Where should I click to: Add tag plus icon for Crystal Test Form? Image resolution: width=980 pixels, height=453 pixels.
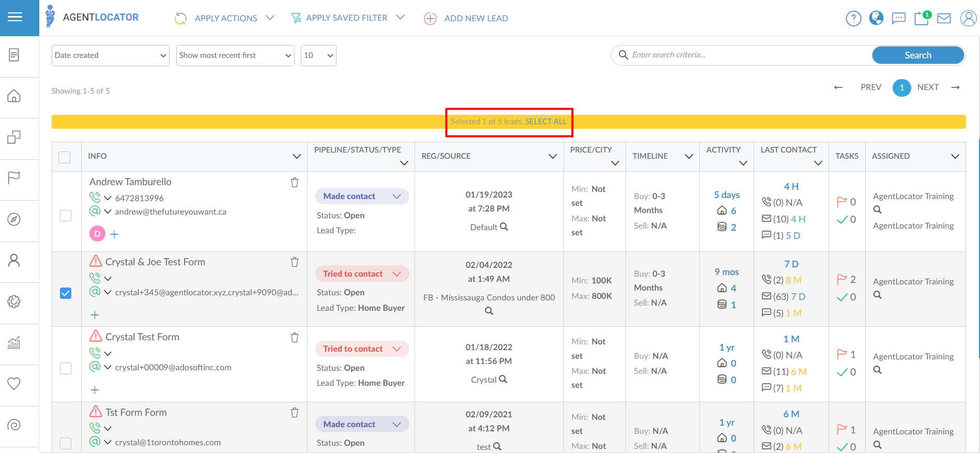95,390
